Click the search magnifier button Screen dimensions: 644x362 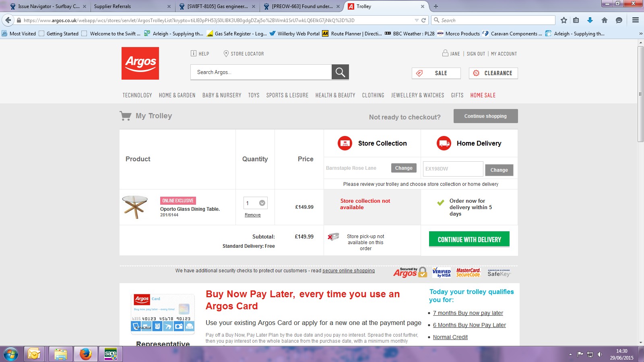tap(340, 72)
